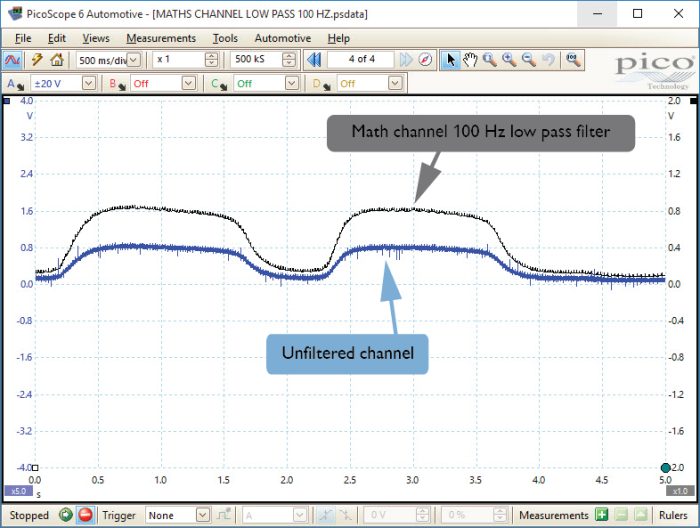Close the PicoScope window
Viewport: 700px width, 528px height.
(x=678, y=13)
